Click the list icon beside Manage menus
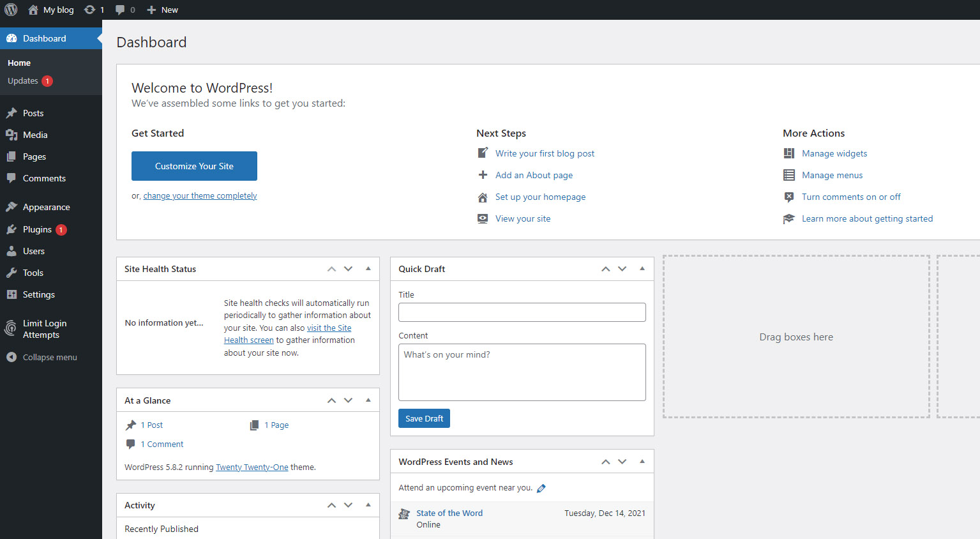The height and width of the screenshot is (539, 980). (x=789, y=175)
